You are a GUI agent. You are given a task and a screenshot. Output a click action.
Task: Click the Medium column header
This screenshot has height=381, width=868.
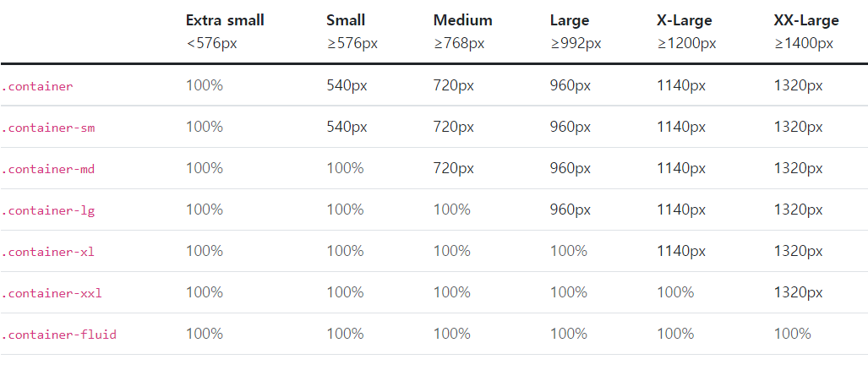click(463, 20)
